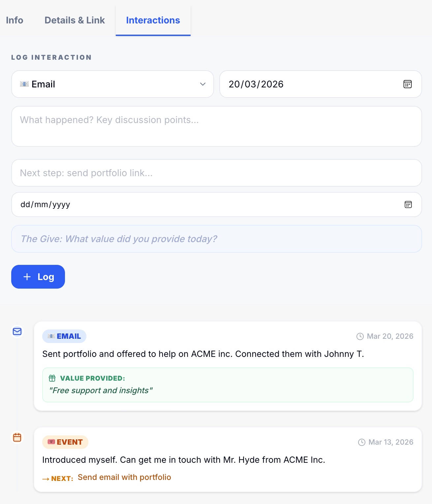The height and width of the screenshot is (504, 432).
Task: Focus 'The Give' value provided field
Action: pyautogui.click(x=216, y=239)
